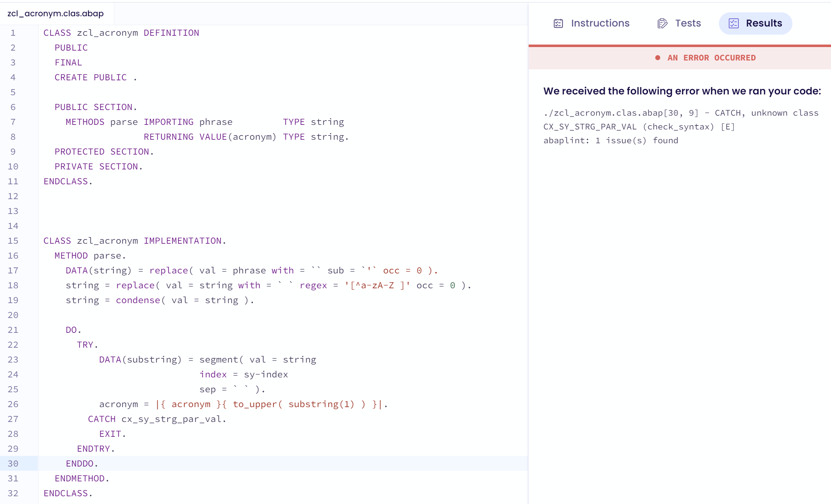
Task: Click line number 30 in the gutter
Action: click(x=13, y=463)
